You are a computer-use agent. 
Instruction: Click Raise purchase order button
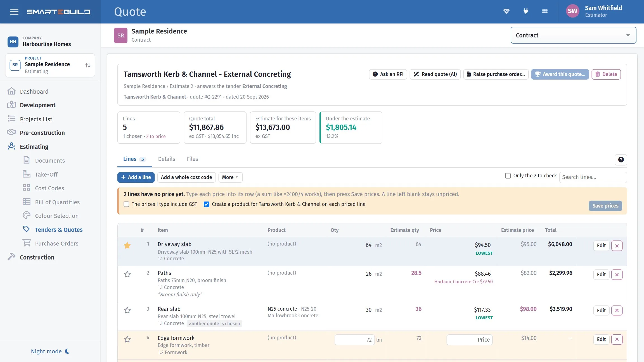coord(496,74)
